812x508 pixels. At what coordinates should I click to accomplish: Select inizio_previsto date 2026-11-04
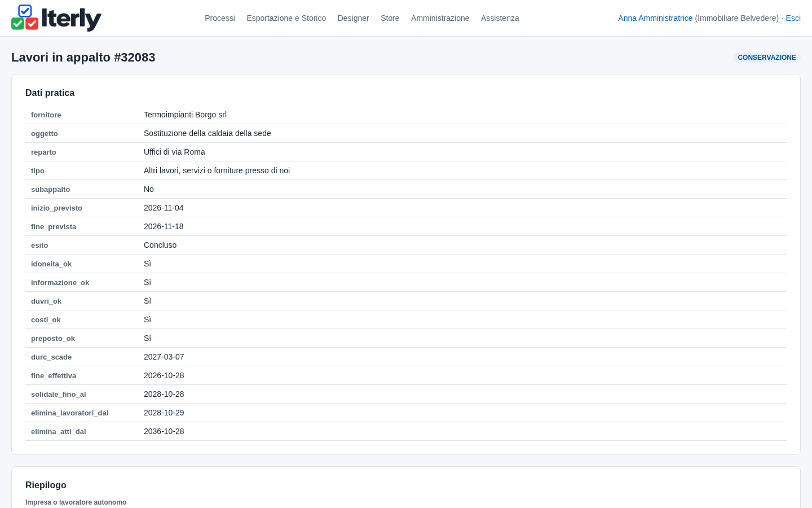tap(164, 208)
